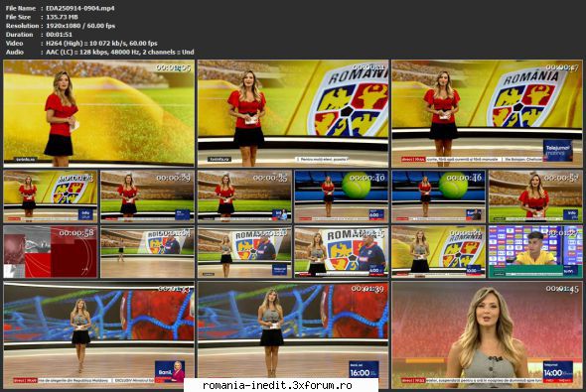This screenshot has width=586, height=392.
Task: Open red transition graphic thumbnail at 00:00:58
Action: point(51,252)
